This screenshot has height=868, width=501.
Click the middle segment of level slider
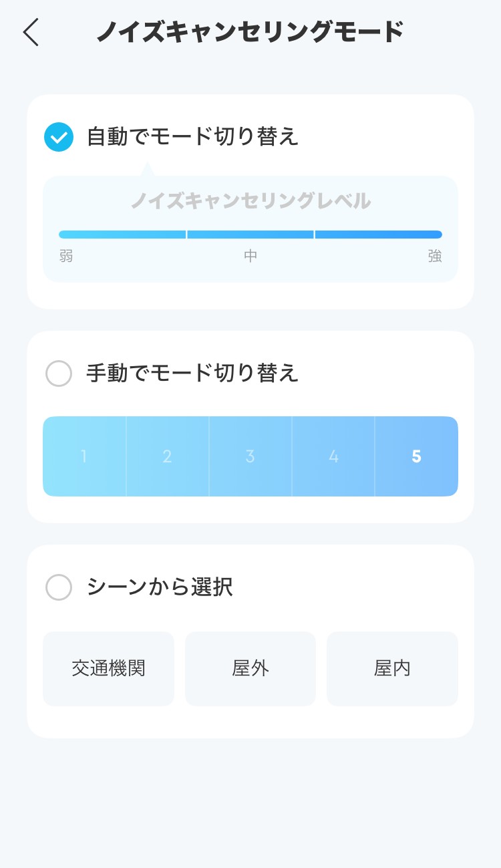(x=251, y=235)
